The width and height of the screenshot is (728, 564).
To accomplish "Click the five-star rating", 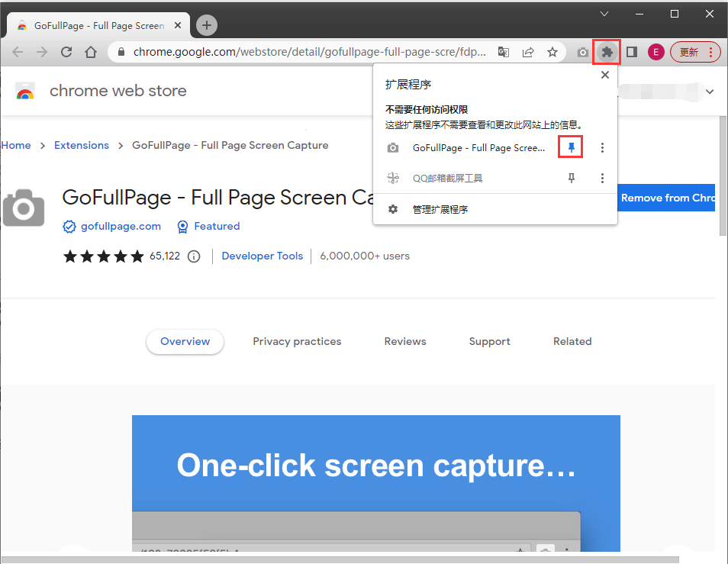I will click(x=104, y=256).
